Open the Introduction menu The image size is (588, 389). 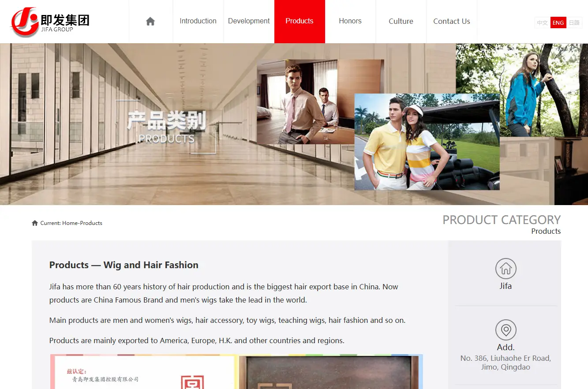coord(198,21)
